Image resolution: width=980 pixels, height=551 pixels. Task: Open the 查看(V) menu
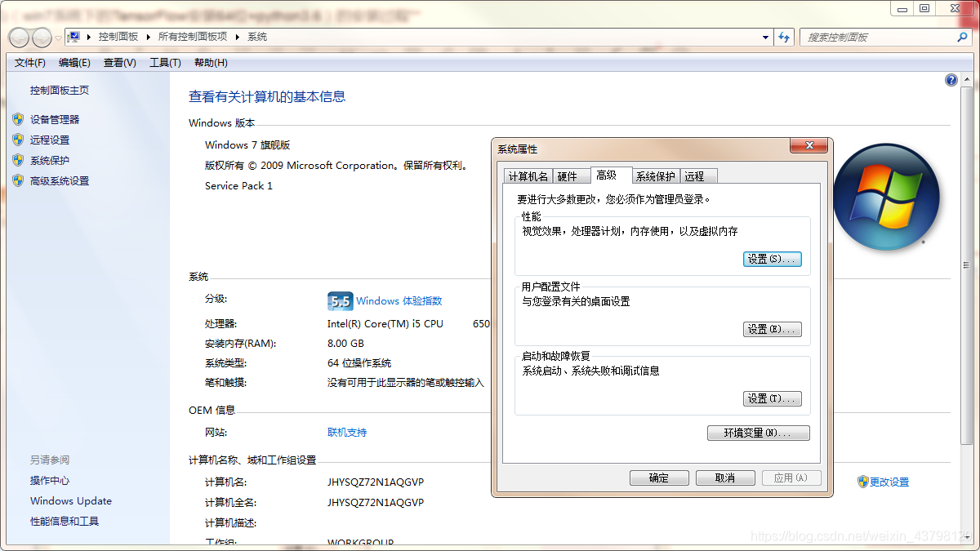pos(120,63)
